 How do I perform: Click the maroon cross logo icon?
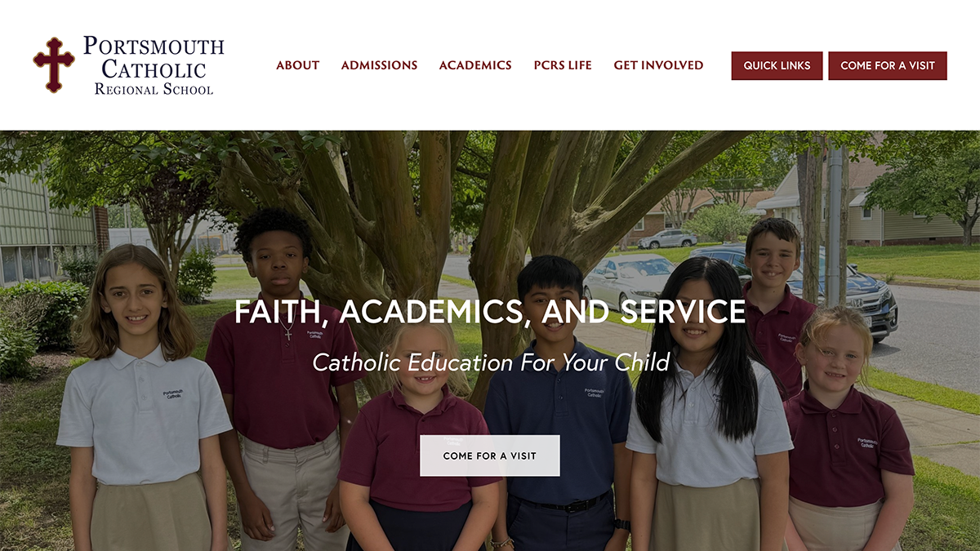[54, 64]
